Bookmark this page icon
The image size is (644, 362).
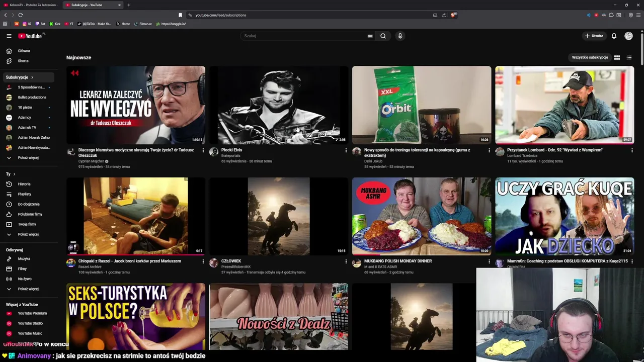(180, 15)
